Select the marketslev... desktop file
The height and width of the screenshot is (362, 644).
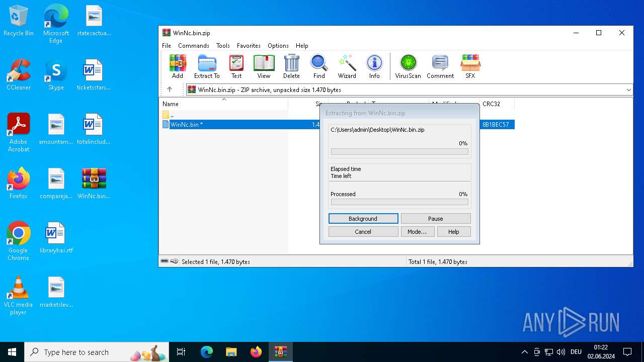pos(56,292)
